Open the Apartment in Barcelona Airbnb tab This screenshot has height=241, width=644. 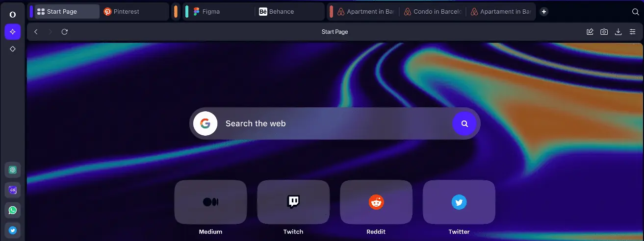click(366, 12)
